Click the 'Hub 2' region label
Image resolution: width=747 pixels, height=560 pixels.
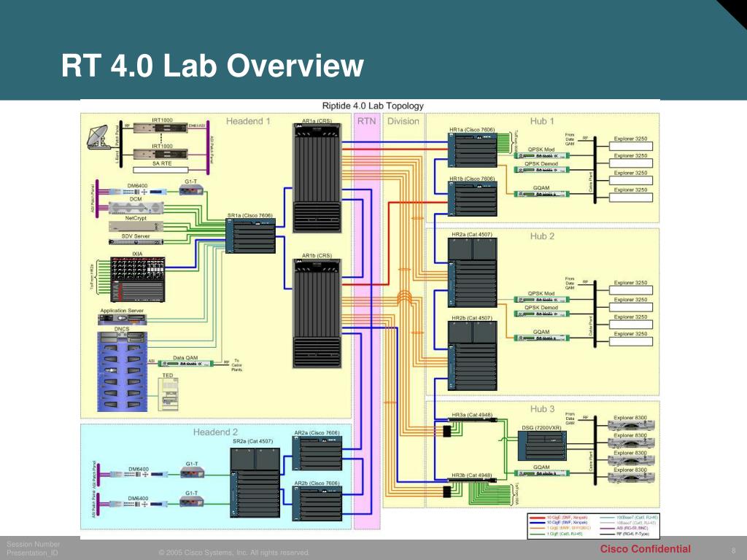tap(542, 237)
